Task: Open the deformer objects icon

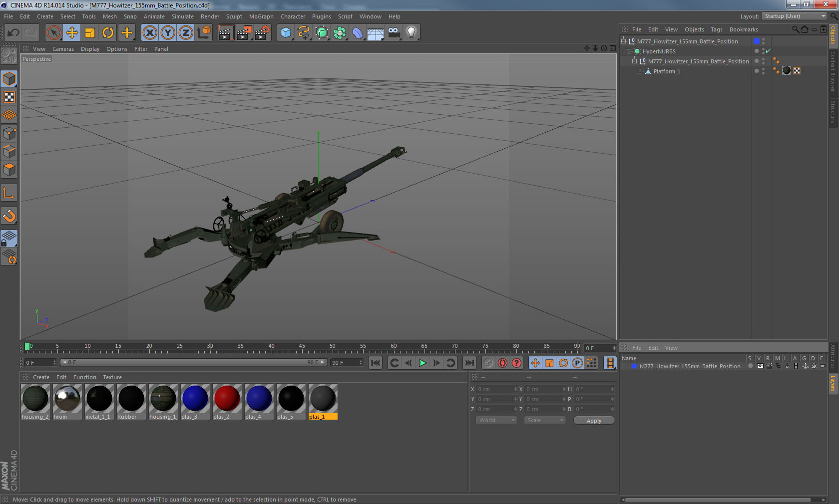Action: pyautogui.click(x=358, y=33)
